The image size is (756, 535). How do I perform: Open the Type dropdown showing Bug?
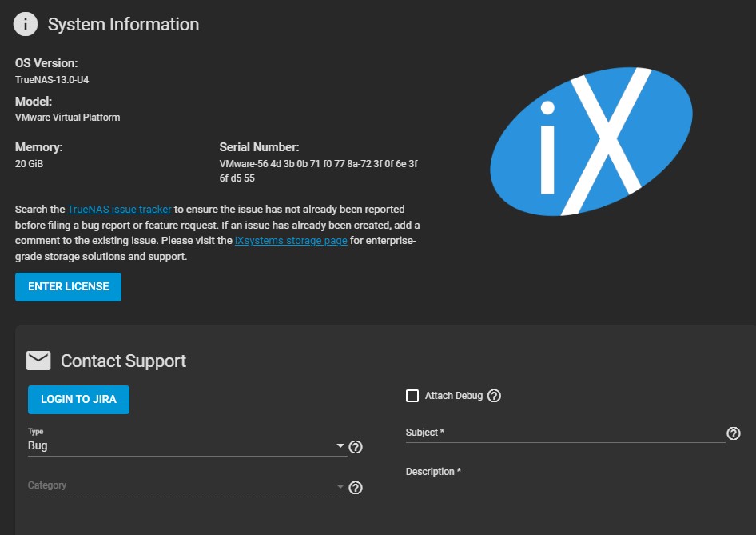(187, 446)
